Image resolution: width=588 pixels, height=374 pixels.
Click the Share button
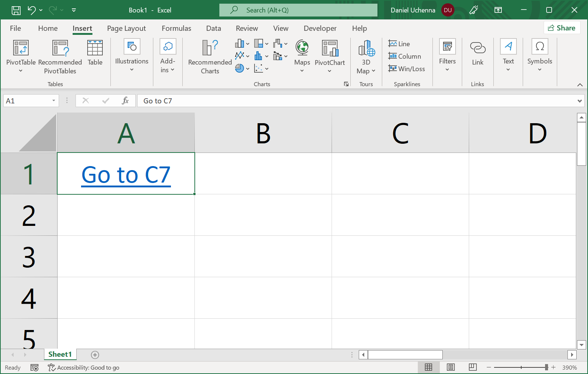[x=562, y=28]
